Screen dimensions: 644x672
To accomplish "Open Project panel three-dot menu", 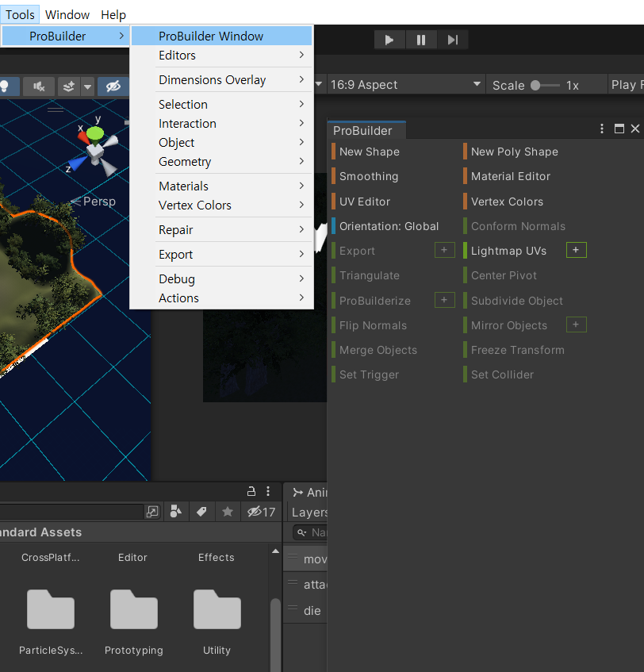I will click(268, 491).
